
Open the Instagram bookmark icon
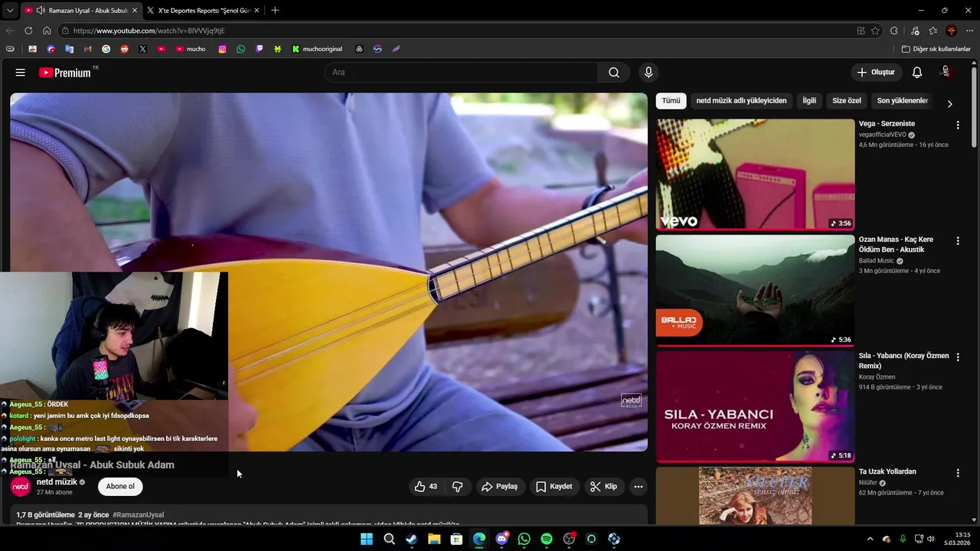tap(223, 49)
